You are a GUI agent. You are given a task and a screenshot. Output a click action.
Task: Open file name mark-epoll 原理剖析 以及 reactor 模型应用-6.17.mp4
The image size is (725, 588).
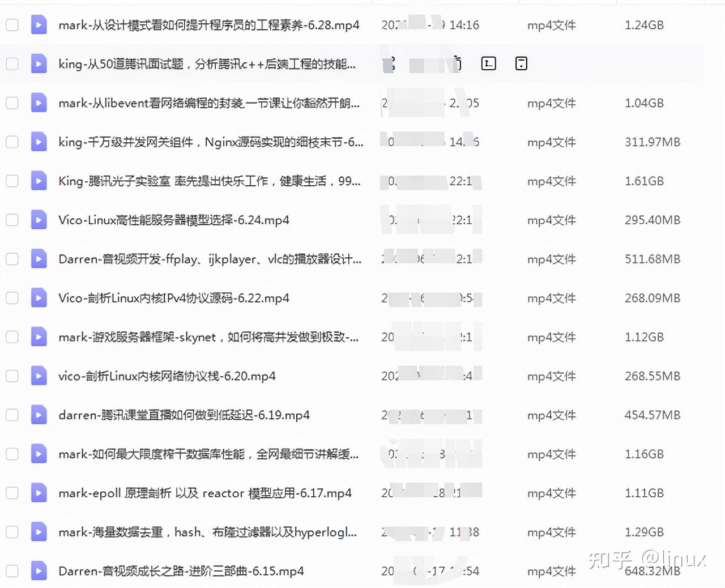tap(205, 493)
